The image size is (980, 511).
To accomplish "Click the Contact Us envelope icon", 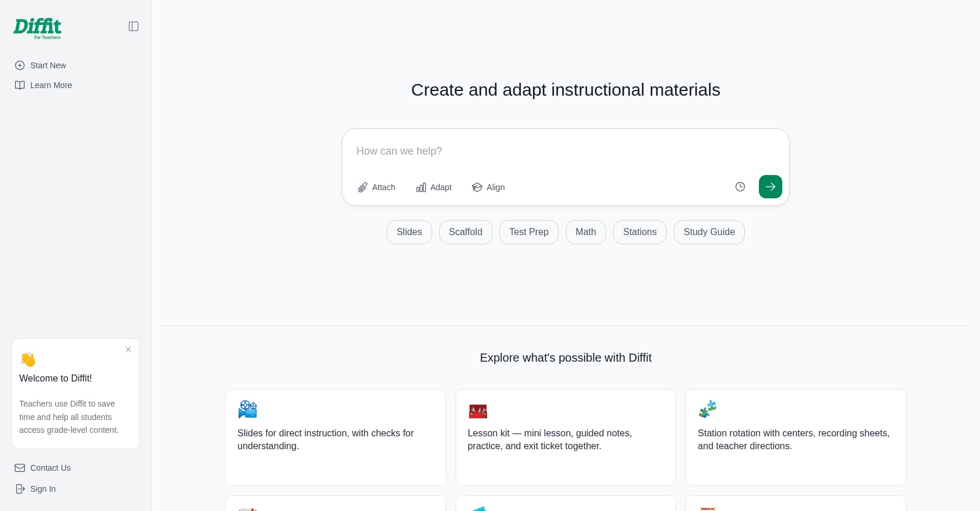I will [x=20, y=468].
